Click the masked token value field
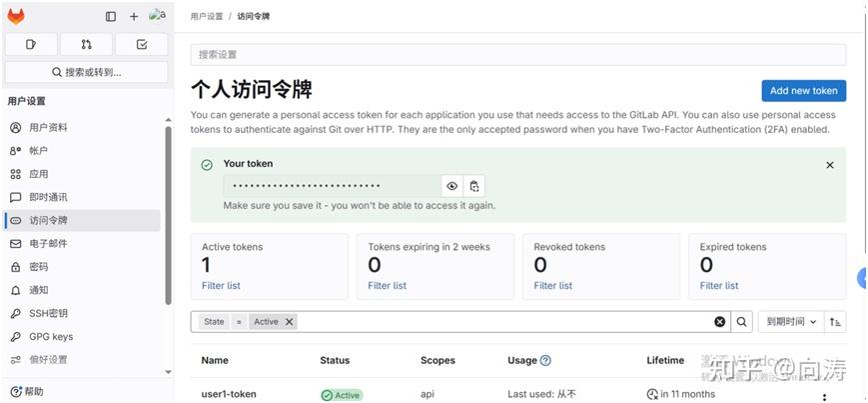 coord(333,186)
